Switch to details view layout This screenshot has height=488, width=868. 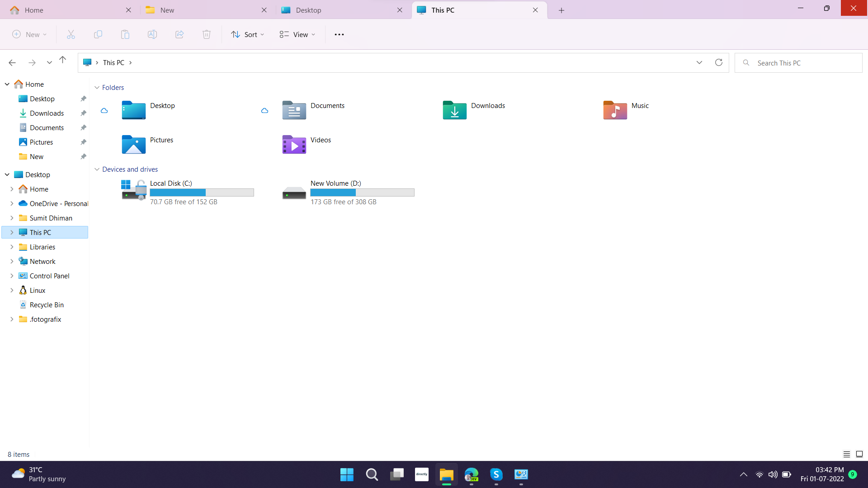tap(846, 454)
